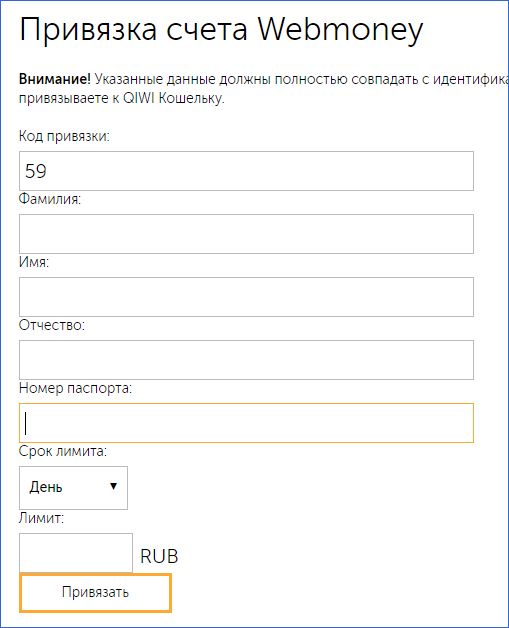Click the bold Внимание! warning text
This screenshot has width=509, height=628.
coord(55,79)
